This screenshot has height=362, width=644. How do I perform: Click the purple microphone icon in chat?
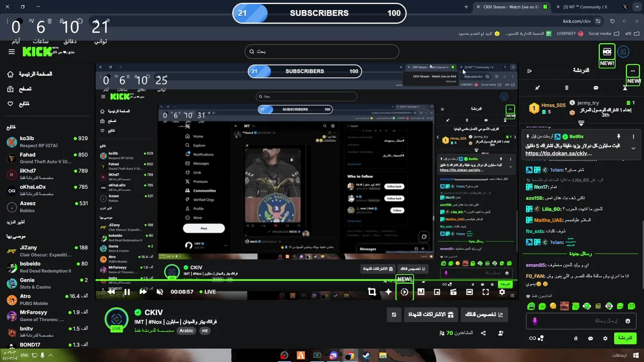click(535, 321)
